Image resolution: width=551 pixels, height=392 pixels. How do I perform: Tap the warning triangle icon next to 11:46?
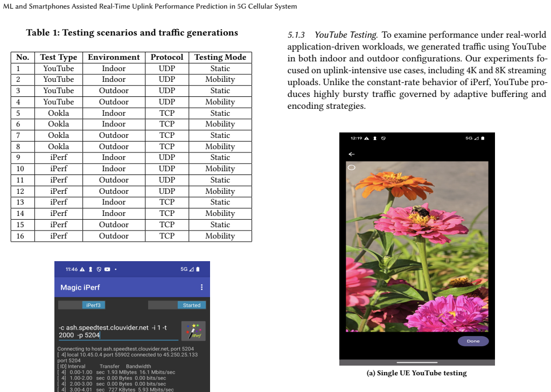(x=82, y=269)
